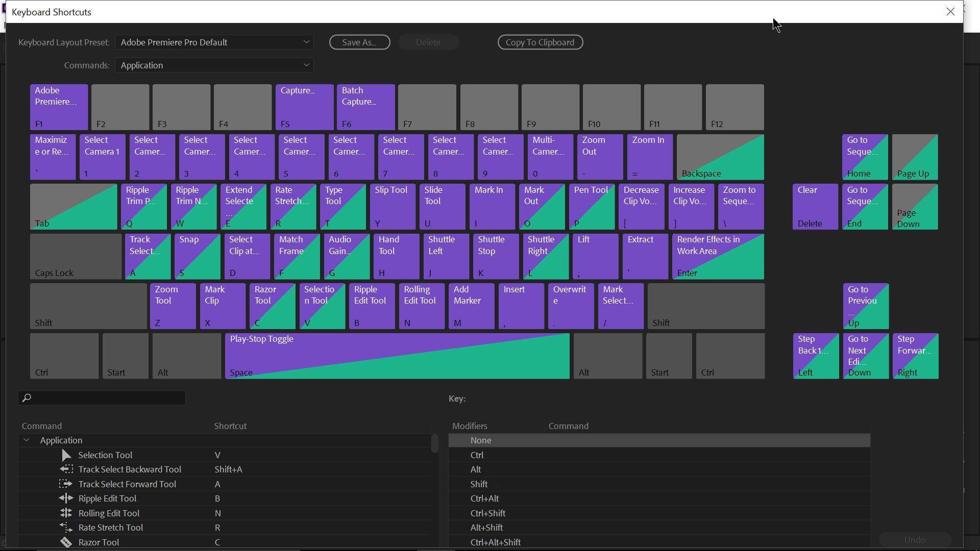This screenshot has width=980, height=551.
Task: Click the Rolling Edit Tool icon
Action: (x=66, y=513)
